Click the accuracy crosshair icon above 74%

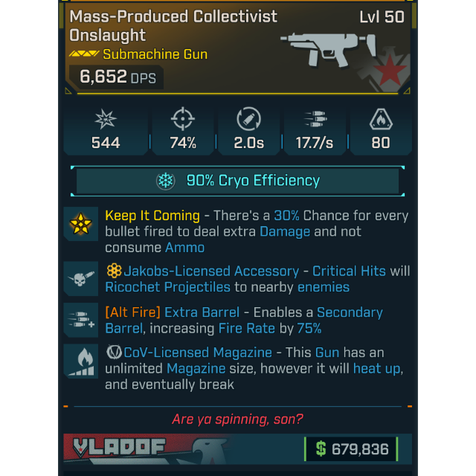pyautogui.click(x=183, y=119)
